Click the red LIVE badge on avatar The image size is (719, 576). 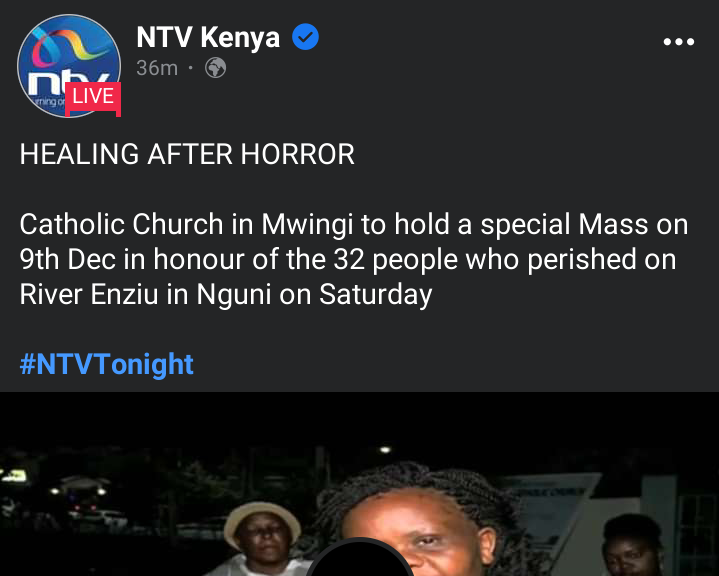(x=93, y=97)
